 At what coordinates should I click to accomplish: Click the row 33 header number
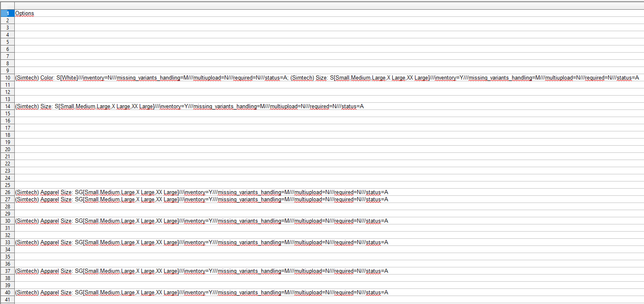[7, 242]
